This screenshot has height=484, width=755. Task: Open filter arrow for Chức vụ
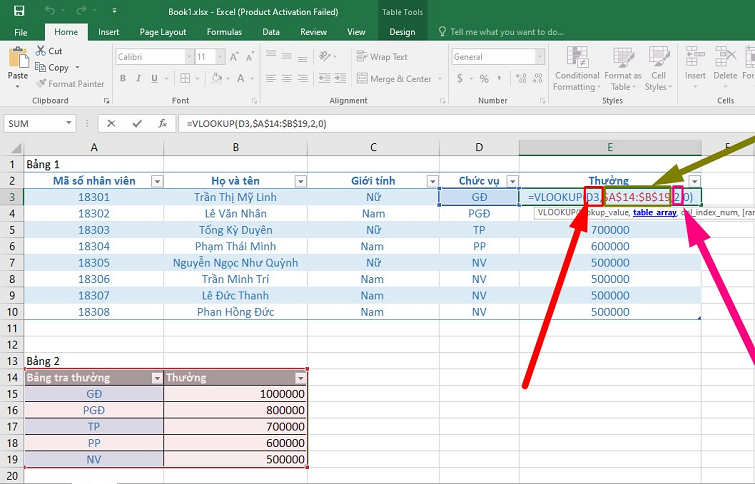(512, 182)
